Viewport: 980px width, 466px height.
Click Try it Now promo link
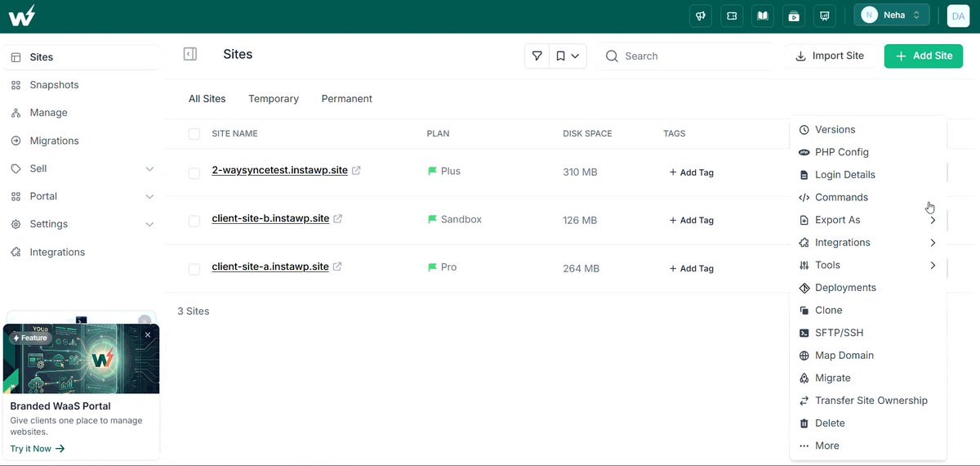click(38, 449)
